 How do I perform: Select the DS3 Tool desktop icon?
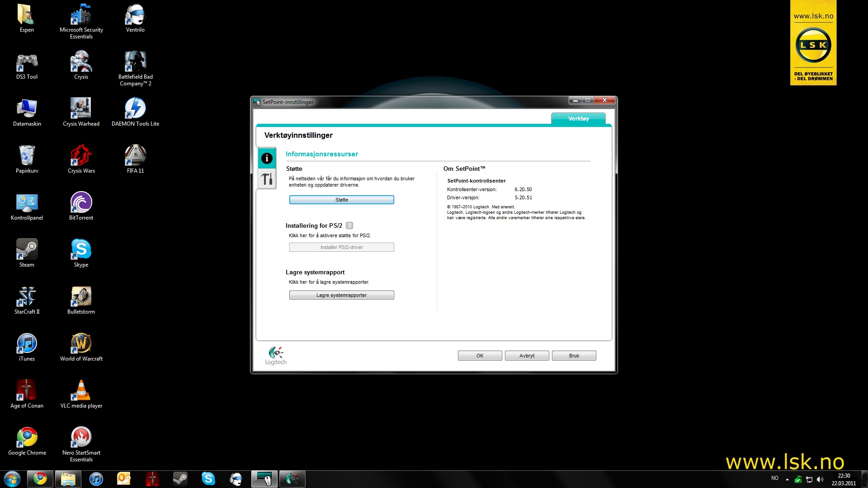[x=27, y=66]
